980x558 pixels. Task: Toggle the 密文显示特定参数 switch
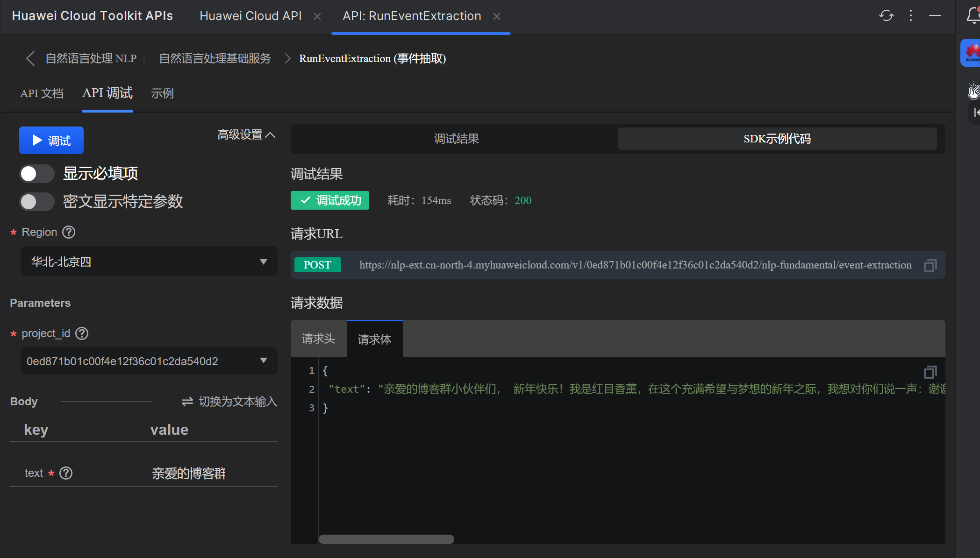click(x=36, y=202)
